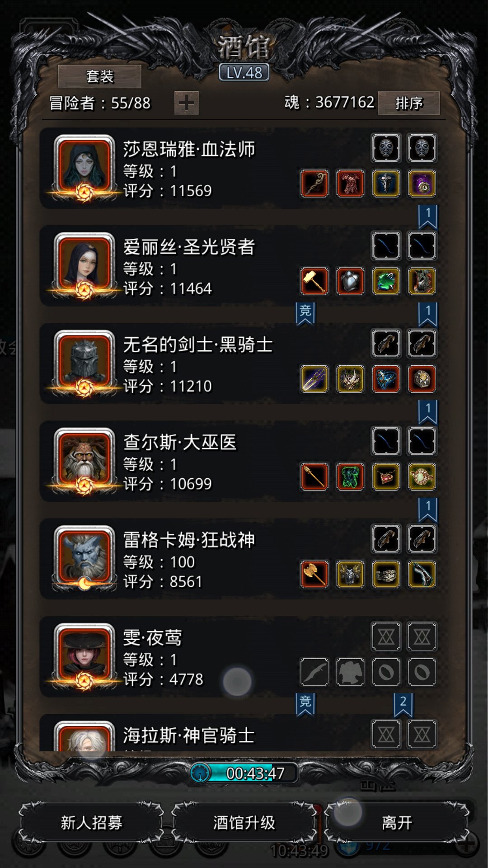
Task: Select 莎恩瑞雅·血法师's staff weapon icon
Action: [x=314, y=184]
